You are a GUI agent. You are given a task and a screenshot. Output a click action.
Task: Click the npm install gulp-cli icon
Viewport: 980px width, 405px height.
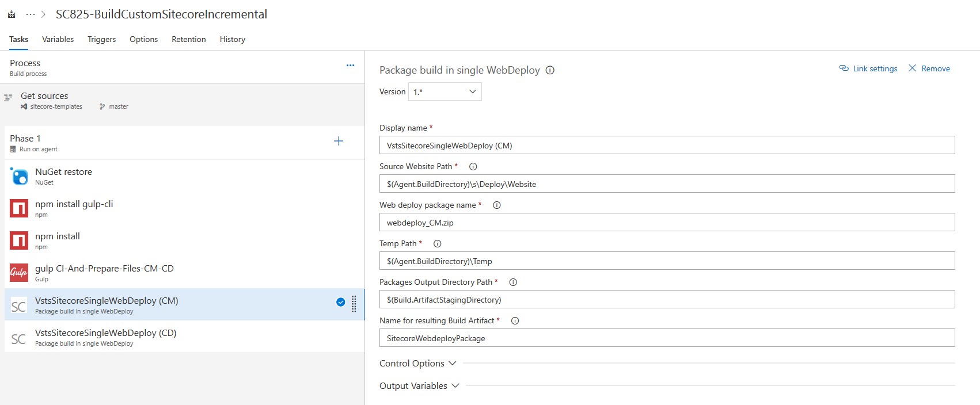click(19, 208)
